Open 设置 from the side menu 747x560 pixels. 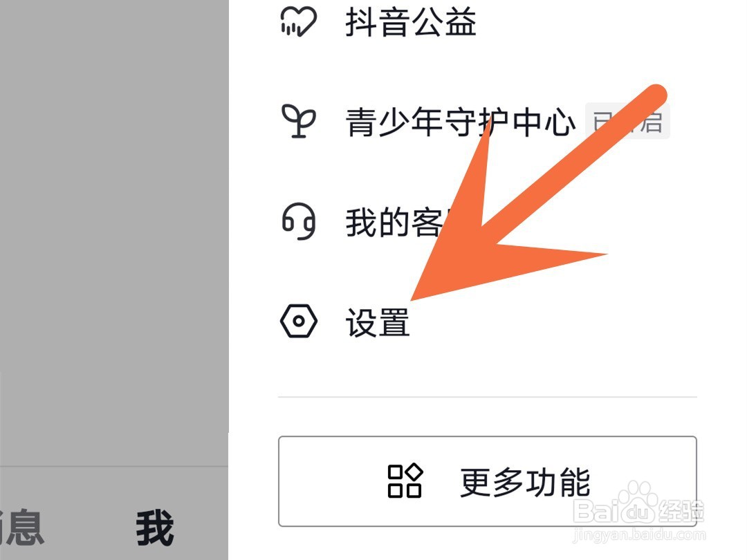tap(378, 322)
